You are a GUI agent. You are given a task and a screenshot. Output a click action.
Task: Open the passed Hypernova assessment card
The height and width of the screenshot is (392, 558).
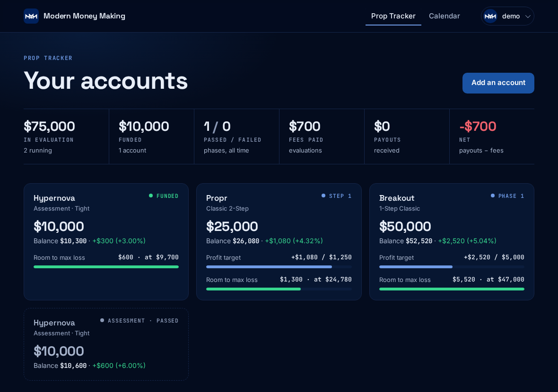click(106, 344)
